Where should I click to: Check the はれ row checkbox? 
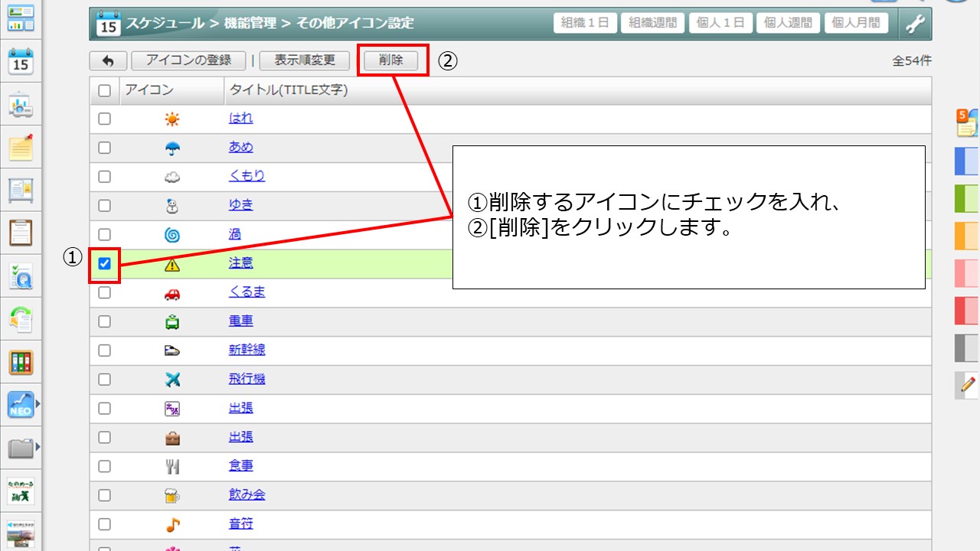click(105, 119)
